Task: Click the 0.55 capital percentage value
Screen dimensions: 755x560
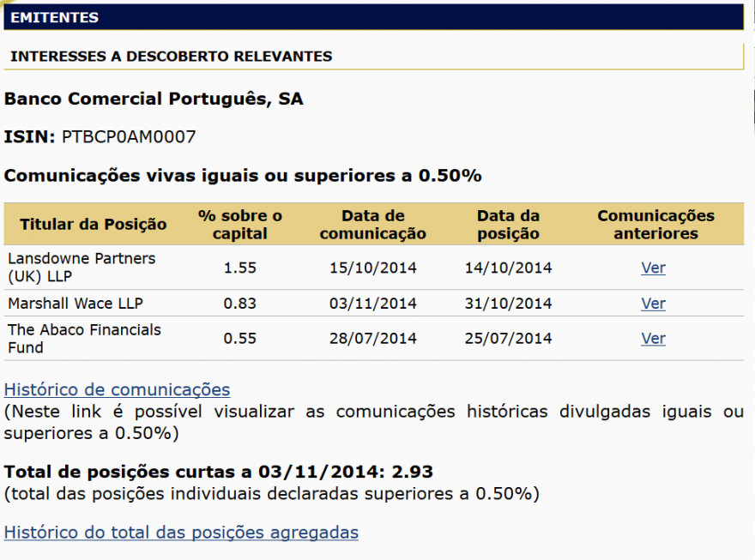Action: coord(239,338)
